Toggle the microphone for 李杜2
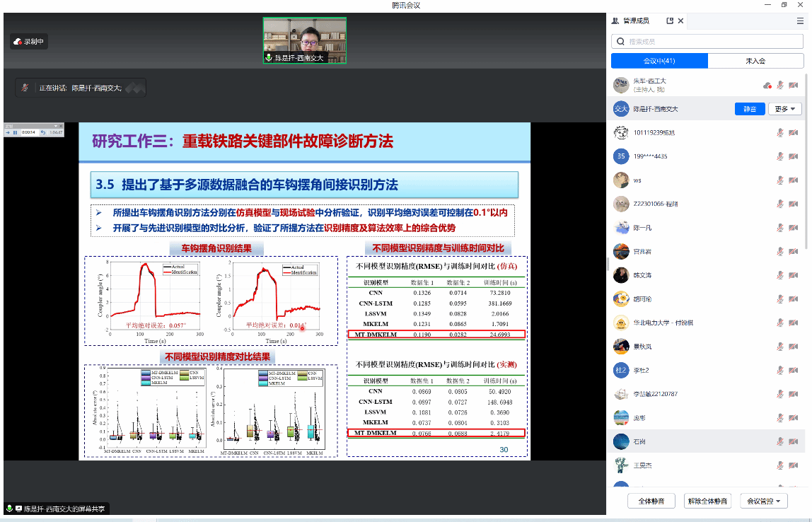This screenshot has height=522, width=812. click(x=780, y=370)
